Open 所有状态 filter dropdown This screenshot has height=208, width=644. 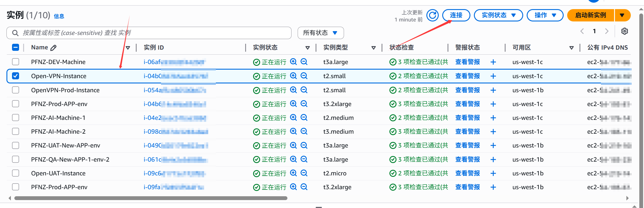(321, 33)
